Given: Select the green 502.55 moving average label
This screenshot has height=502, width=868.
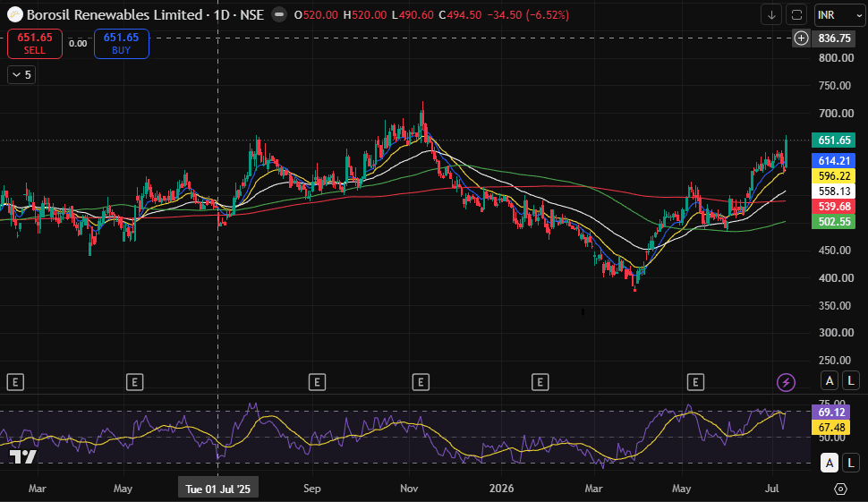Looking at the screenshot, I should 834,222.
